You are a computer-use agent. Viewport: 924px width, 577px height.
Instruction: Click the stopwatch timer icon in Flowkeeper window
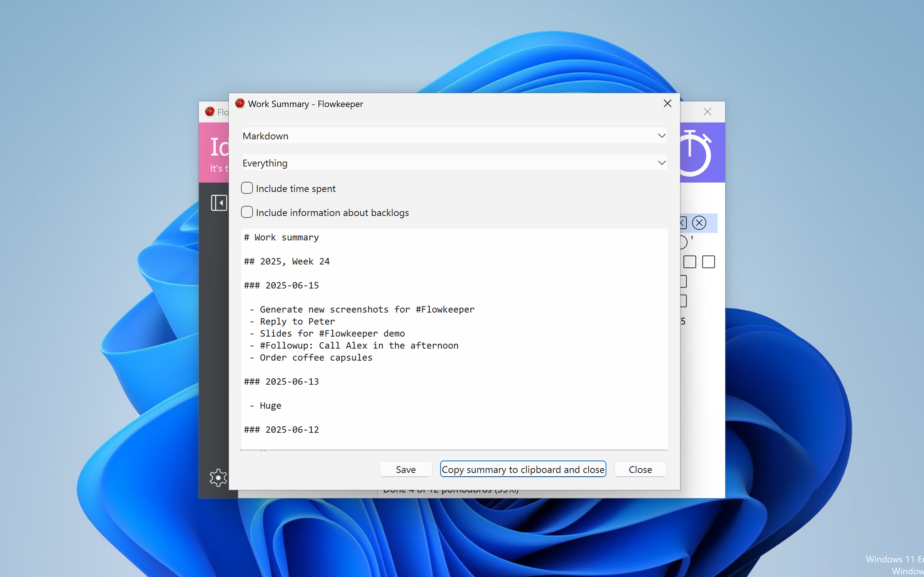[695, 153]
